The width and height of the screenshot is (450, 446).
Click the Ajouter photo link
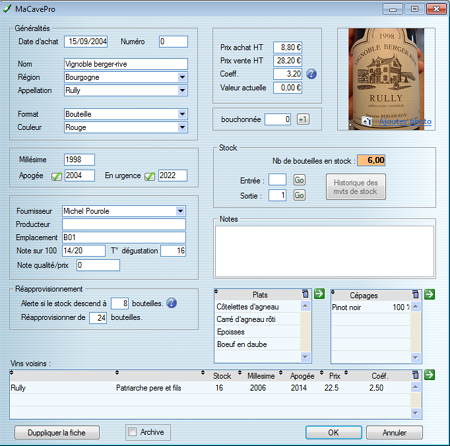pyautogui.click(x=405, y=121)
